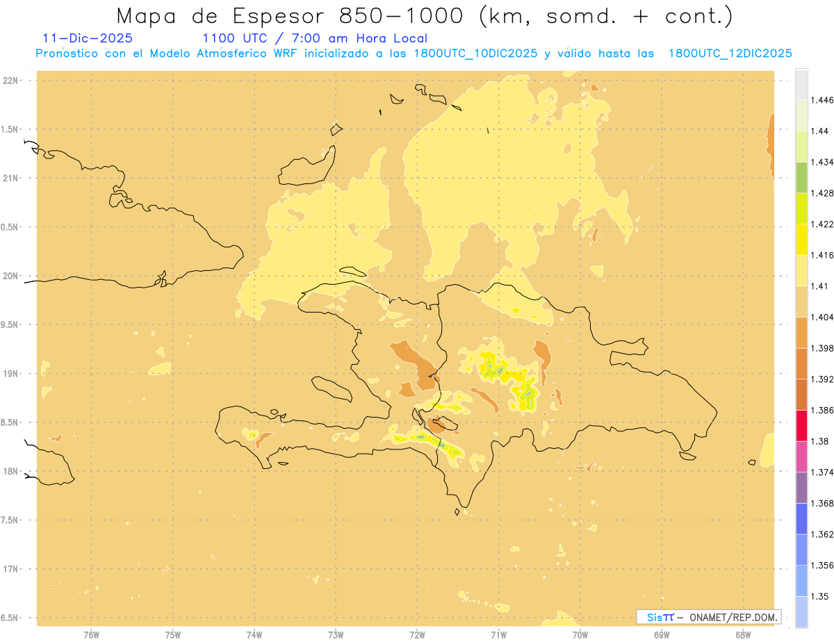Click the 70W longitude axis label

click(x=580, y=635)
